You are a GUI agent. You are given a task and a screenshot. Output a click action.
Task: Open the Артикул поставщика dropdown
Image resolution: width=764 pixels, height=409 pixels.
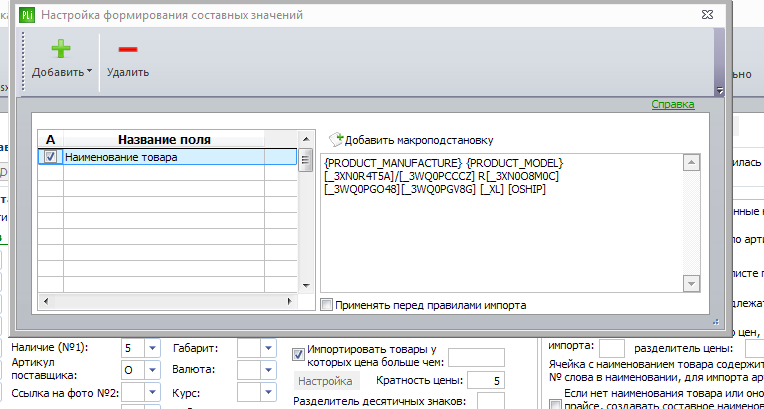pos(153,370)
